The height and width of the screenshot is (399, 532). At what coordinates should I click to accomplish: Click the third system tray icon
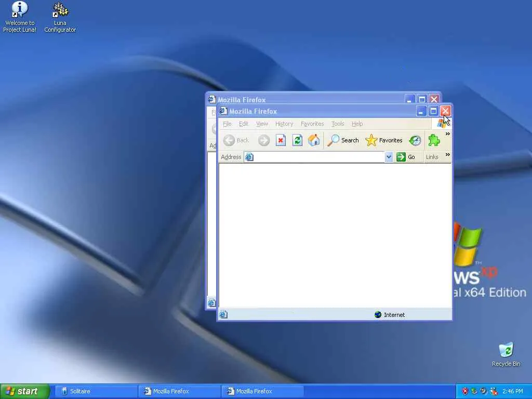coord(484,391)
